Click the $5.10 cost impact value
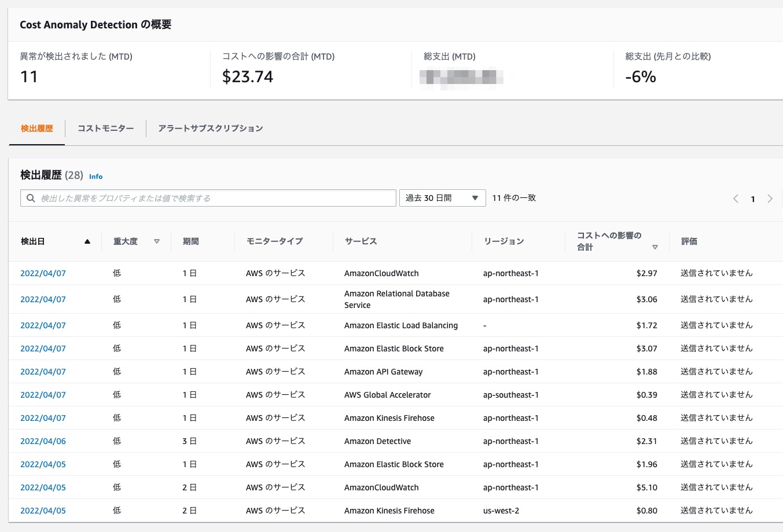This screenshot has height=532, width=783. (x=646, y=487)
